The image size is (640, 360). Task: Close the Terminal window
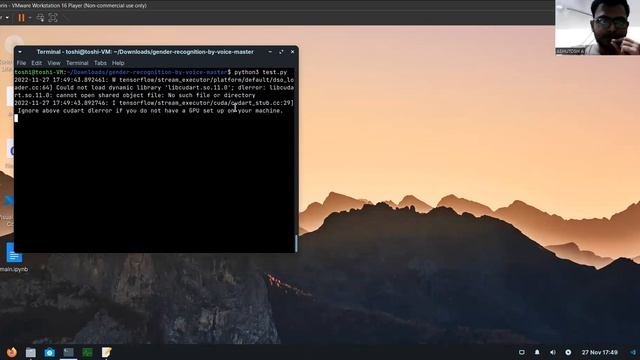coord(292,52)
